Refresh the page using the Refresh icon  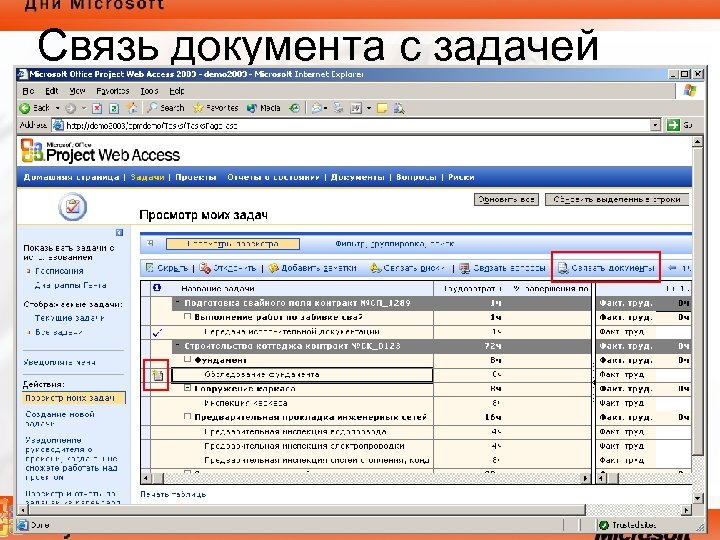point(114,108)
